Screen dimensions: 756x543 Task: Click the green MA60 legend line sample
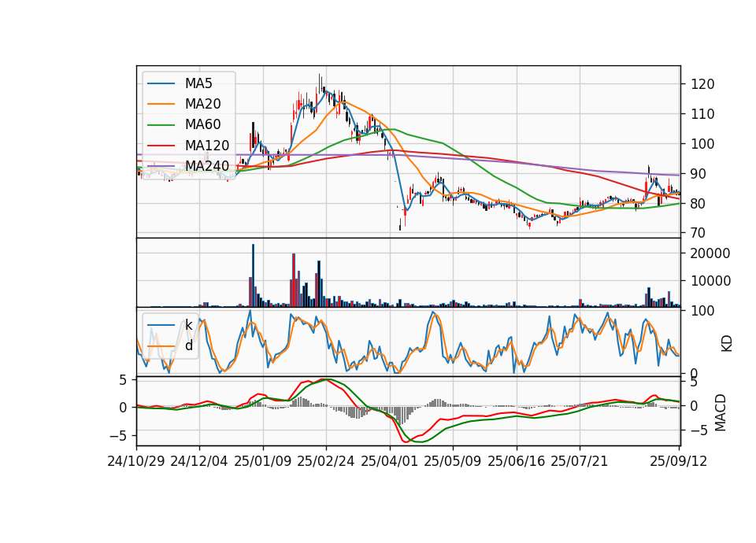161,125
